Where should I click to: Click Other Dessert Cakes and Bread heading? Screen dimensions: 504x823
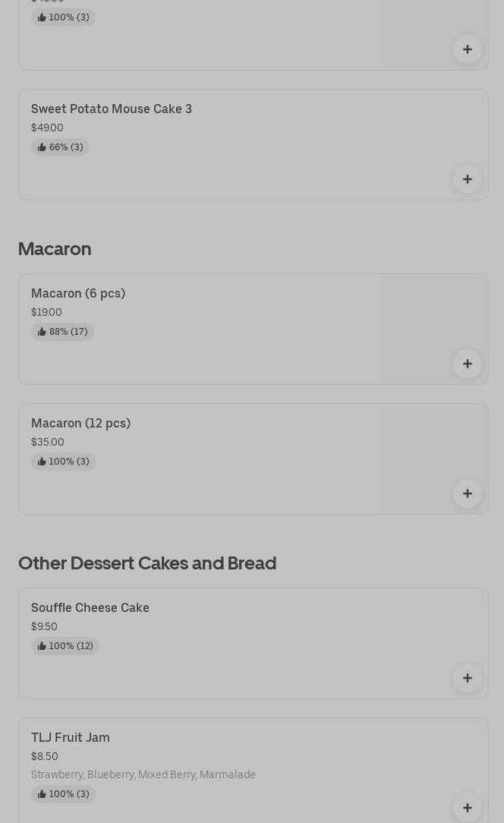(x=147, y=563)
